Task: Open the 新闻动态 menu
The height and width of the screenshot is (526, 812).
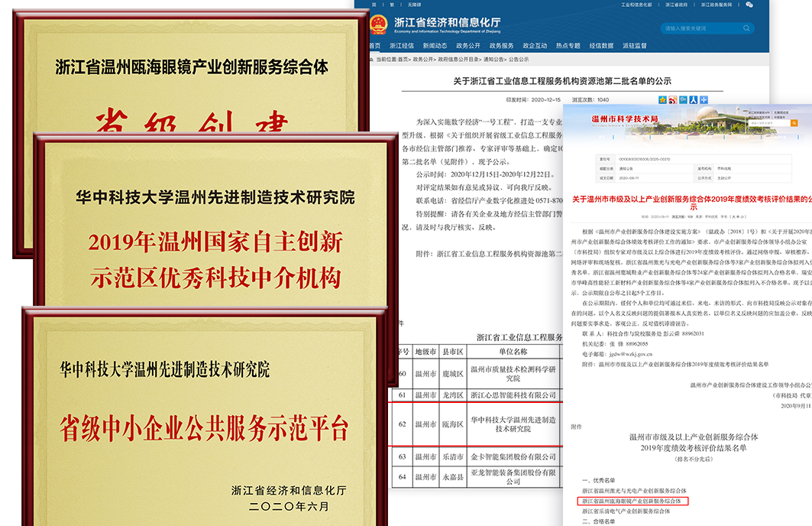Action: (435, 46)
